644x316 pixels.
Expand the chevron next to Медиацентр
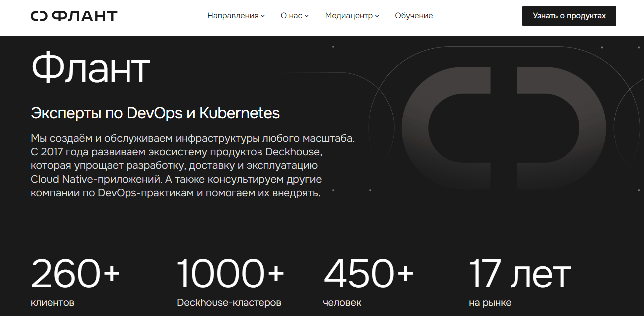(x=377, y=16)
